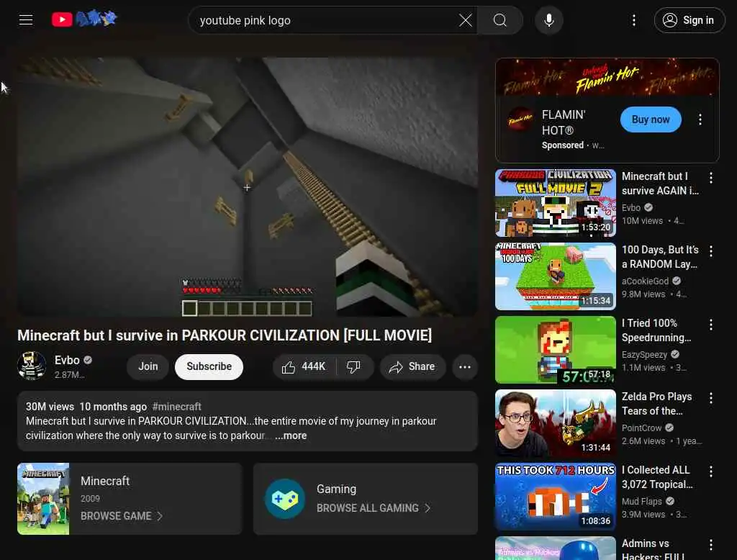Click Mud Flaps channel name
This screenshot has height=560, width=737.
pos(641,501)
